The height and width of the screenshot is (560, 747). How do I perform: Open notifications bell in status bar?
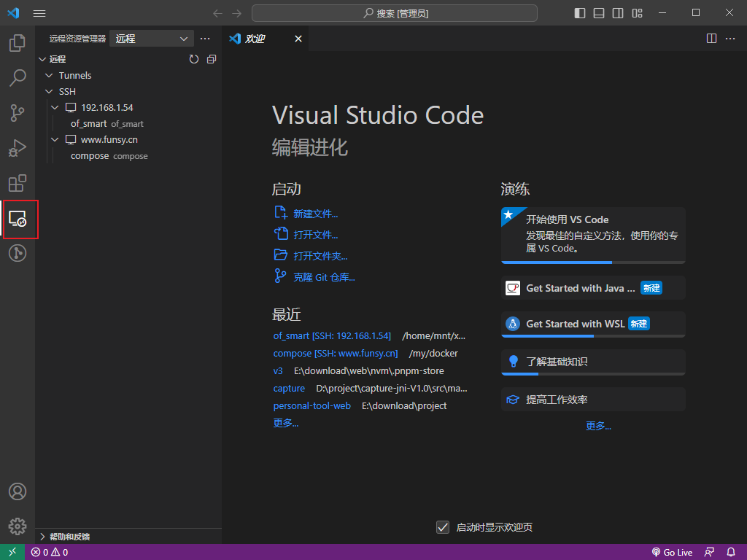731,553
